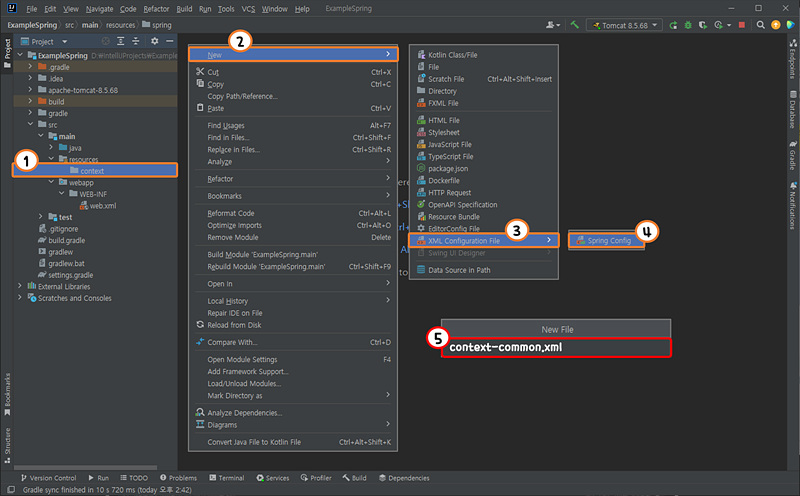Expand the test folder
The width and height of the screenshot is (800, 496).
point(41,216)
